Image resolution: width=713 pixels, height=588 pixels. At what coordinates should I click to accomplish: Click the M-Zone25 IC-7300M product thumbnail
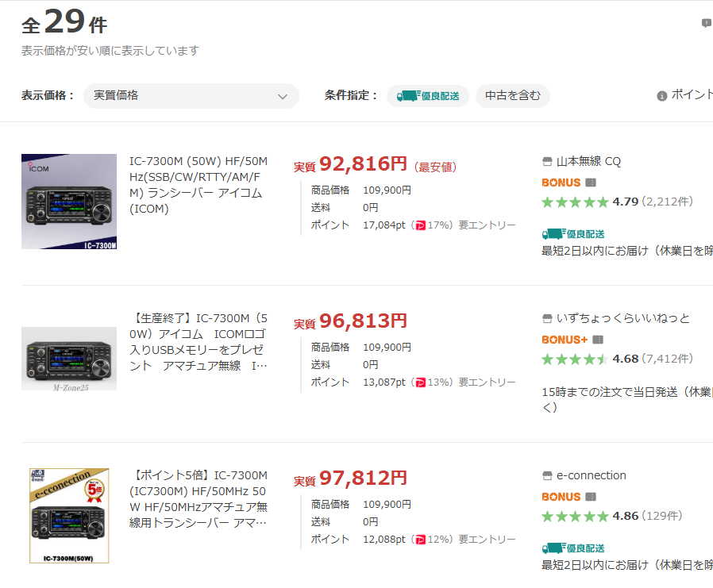[x=69, y=358]
